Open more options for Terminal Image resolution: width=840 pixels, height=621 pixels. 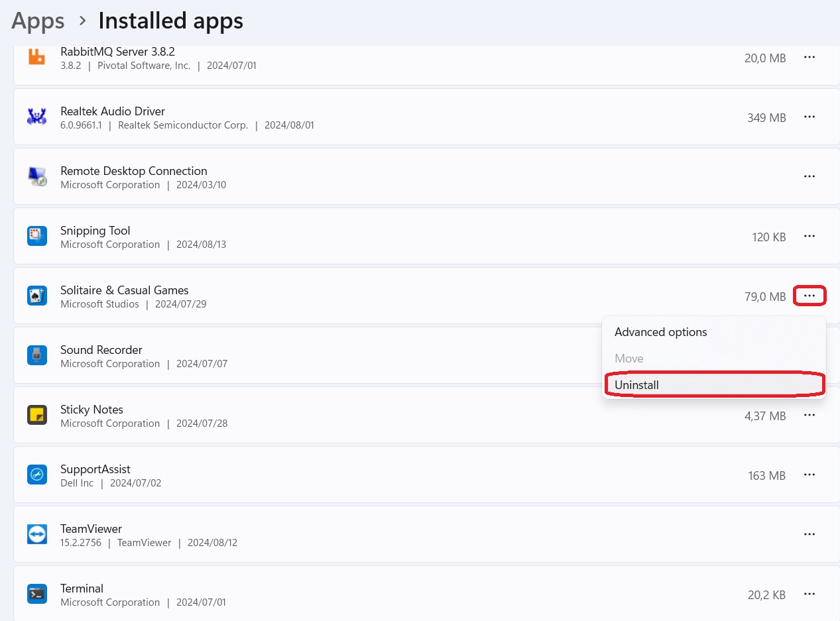tap(810, 594)
